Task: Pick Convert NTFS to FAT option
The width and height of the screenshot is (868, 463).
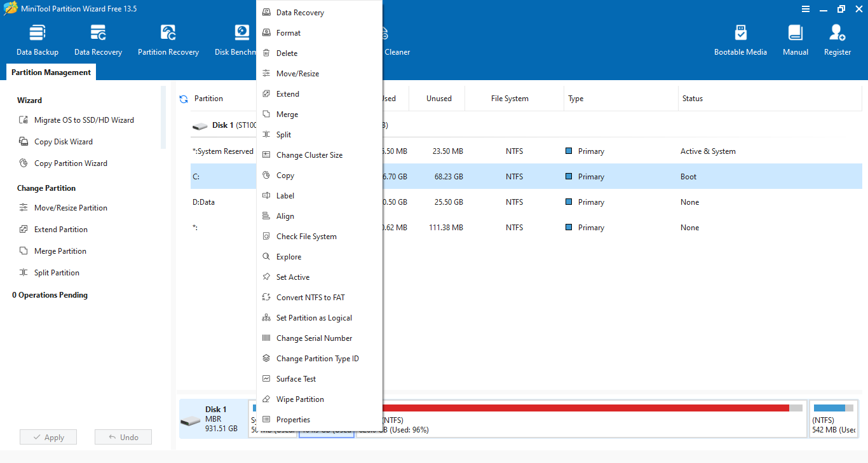Action: point(310,298)
